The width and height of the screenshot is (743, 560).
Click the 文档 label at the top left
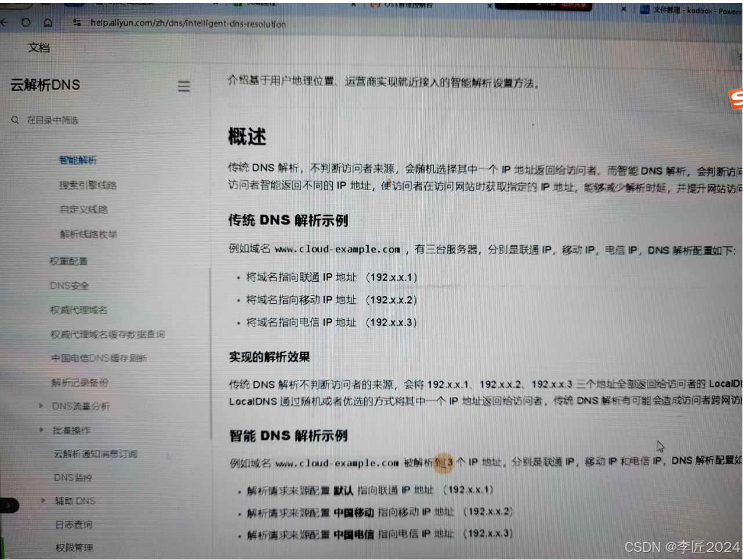pos(39,48)
